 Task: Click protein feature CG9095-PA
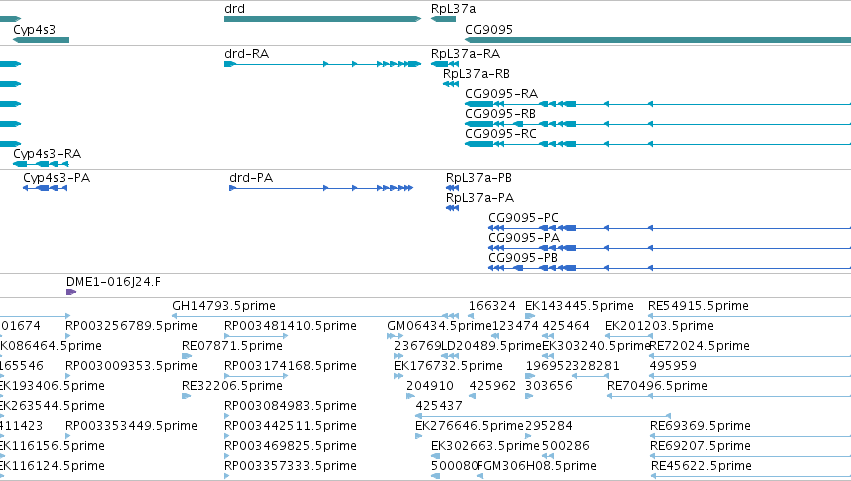tap(669, 248)
